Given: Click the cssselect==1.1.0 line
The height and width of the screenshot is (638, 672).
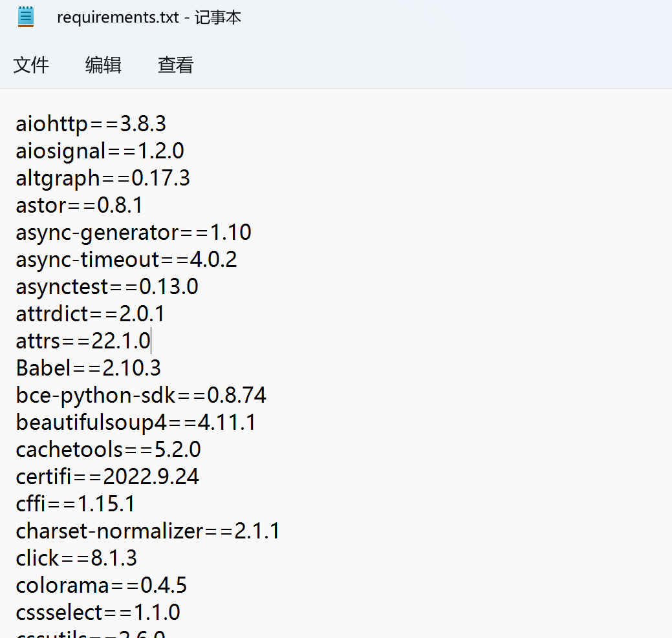Looking at the screenshot, I should coord(98,611).
